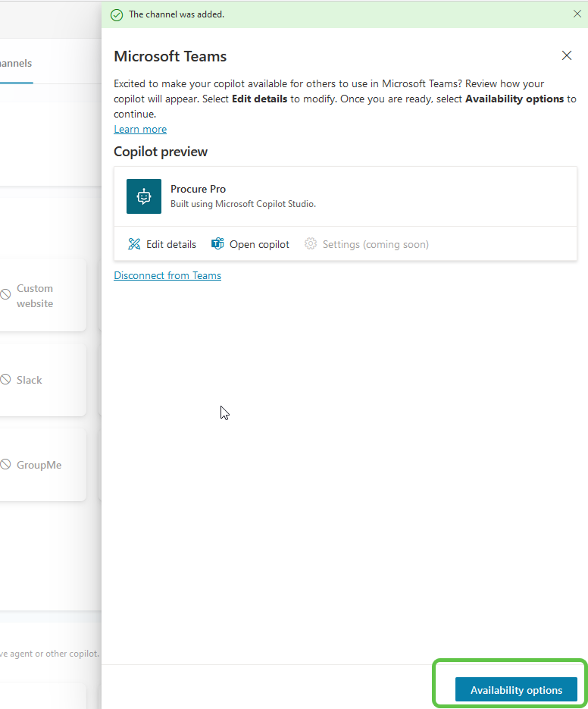Select the Slack channel tile
The height and width of the screenshot is (709, 588).
pyautogui.click(x=42, y=380)
